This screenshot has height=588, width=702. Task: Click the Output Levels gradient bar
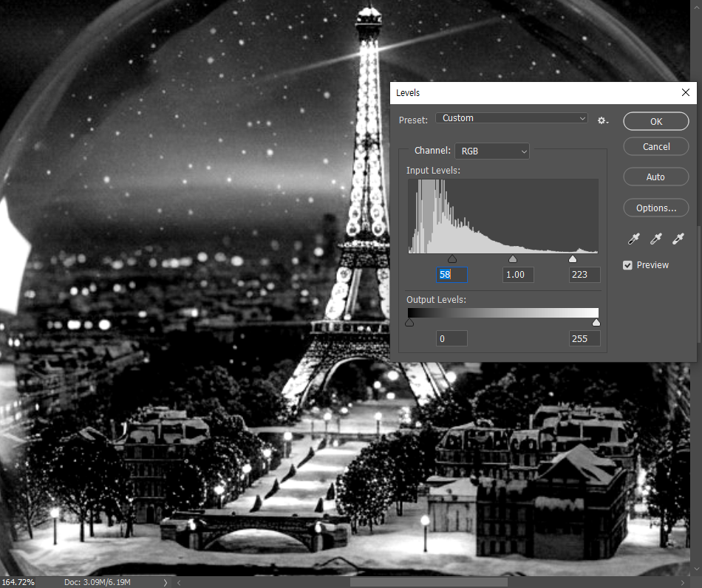coord(502,312)
